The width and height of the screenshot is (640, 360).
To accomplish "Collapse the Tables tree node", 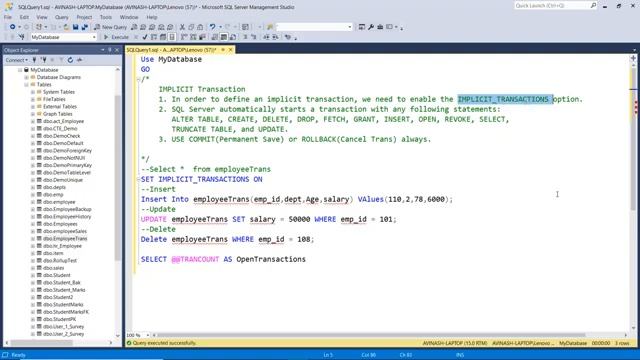I will [x=26, y=84].
